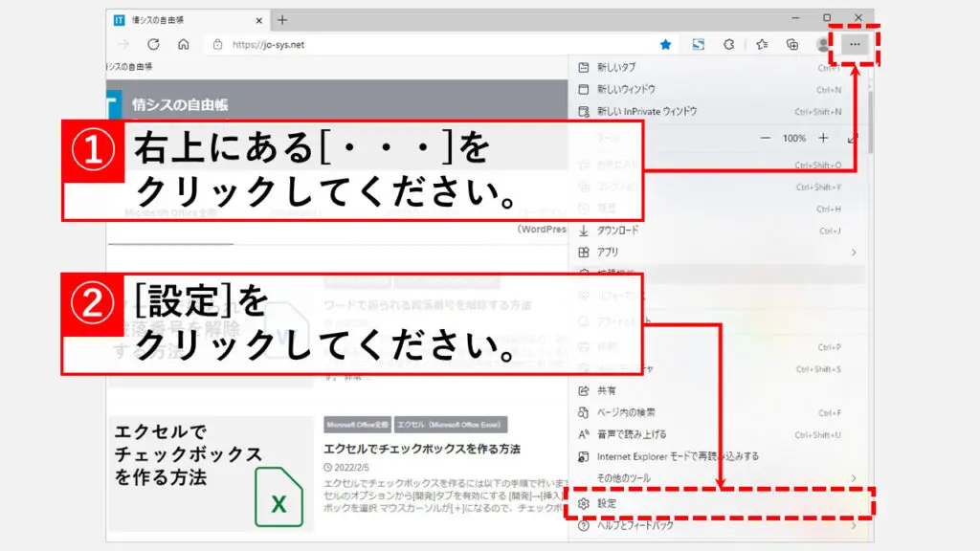Go to the home page icon
This screenshot has height=551, width=980.
[183, 44]
